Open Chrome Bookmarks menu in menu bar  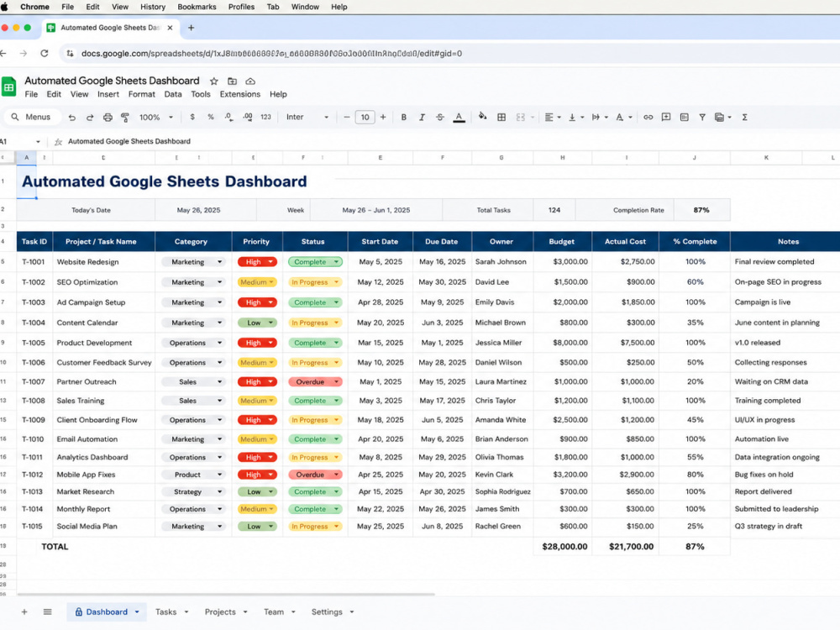(x=197, y=7)
